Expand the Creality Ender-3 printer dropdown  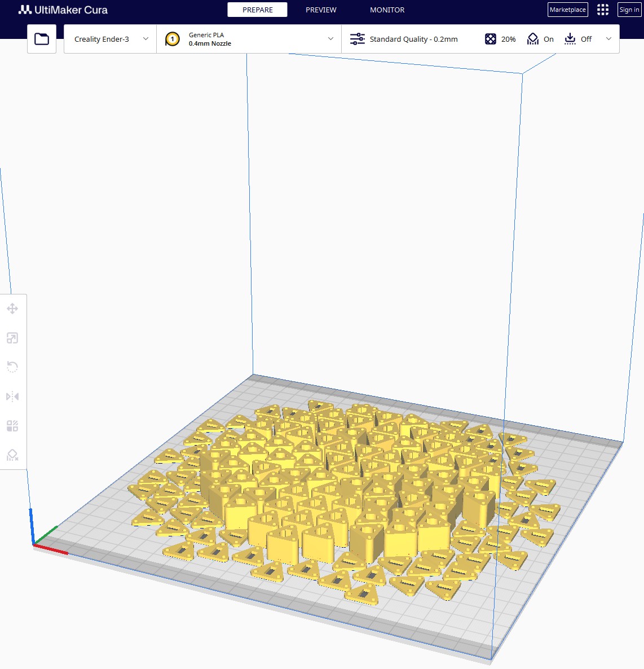(x=145, y=39)
